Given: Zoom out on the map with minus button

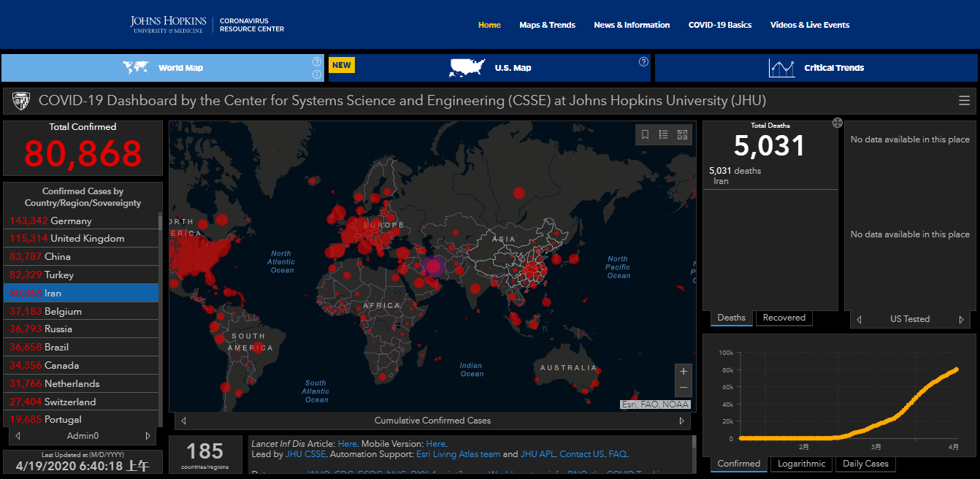Looking at the screenshot, I should (684, 388).
